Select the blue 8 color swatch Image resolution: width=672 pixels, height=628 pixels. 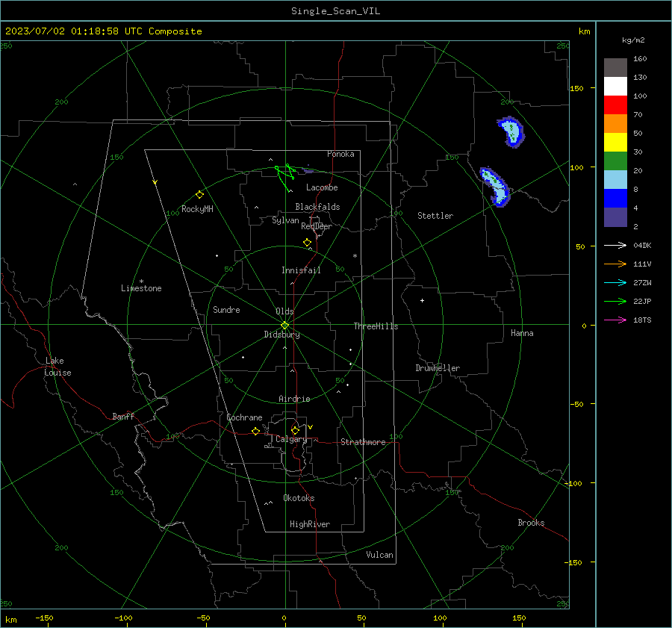click(x=615, y=198)
